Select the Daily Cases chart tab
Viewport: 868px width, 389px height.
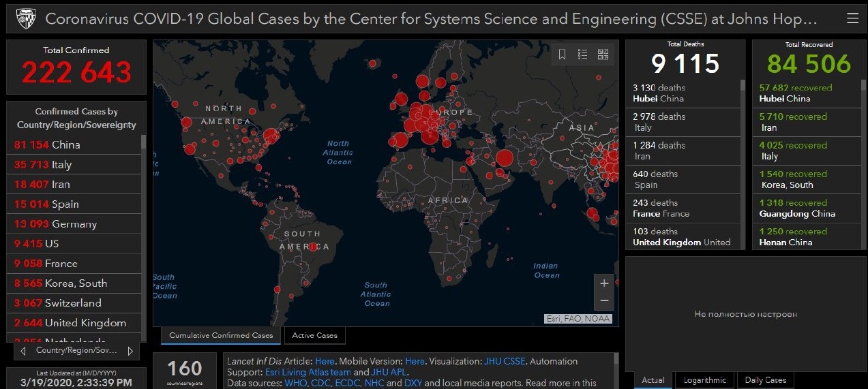pyautogui.click(x=765, y=380)
